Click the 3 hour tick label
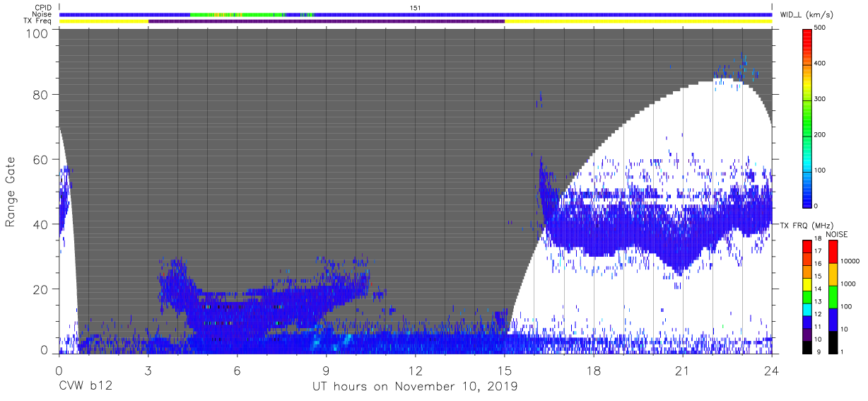This screenshot has width=868, height=401. tap(148, 371)
